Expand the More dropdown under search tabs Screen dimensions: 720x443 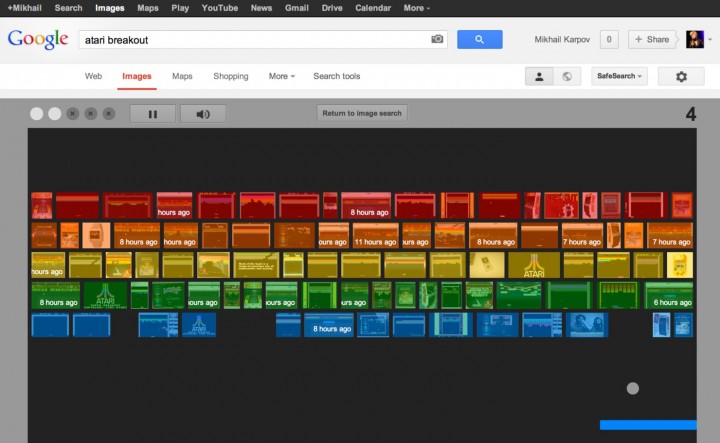281,76
